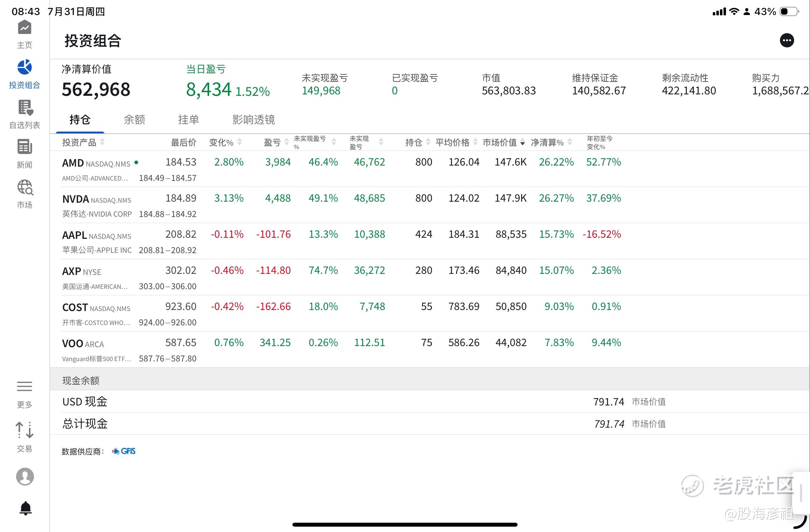810x532 pixels.
Task: Tap the 更多 hamburger menu icon
Action: 25,386
